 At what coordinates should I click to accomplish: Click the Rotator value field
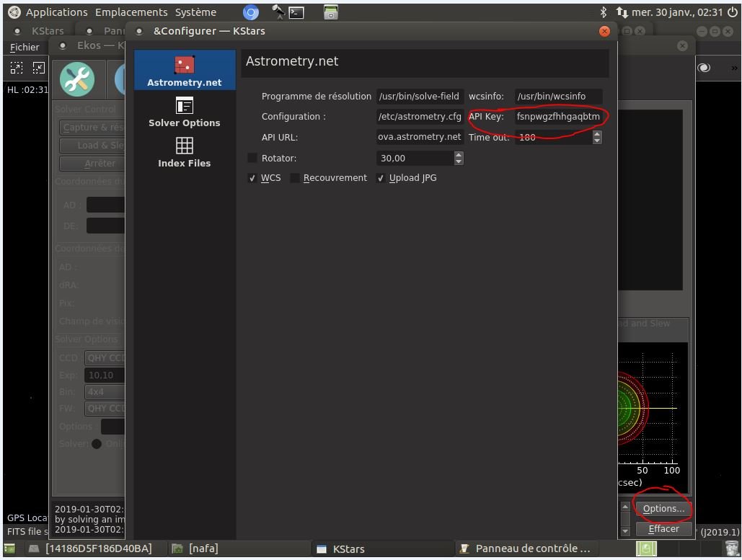pos(415,158)
